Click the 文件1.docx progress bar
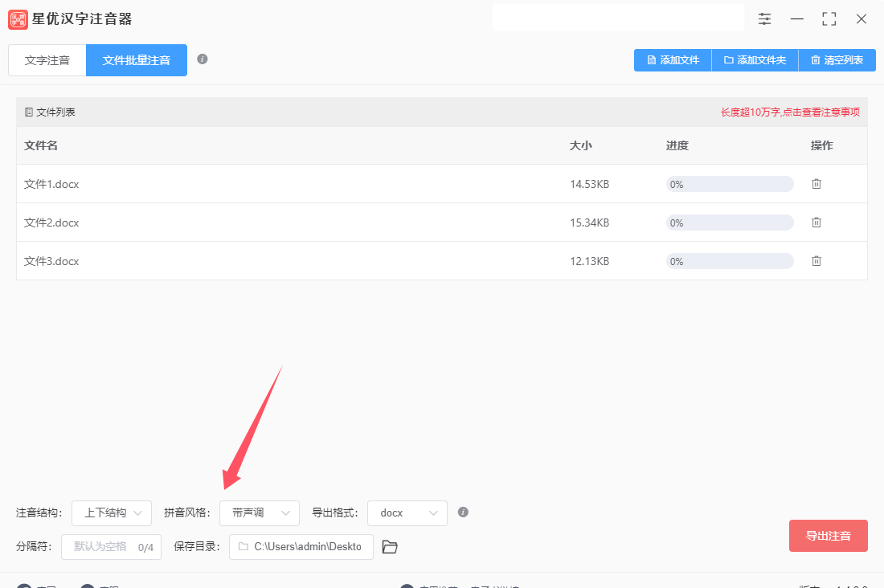The width and height of the screenshot is (884, 588). (x=729, y=184)
